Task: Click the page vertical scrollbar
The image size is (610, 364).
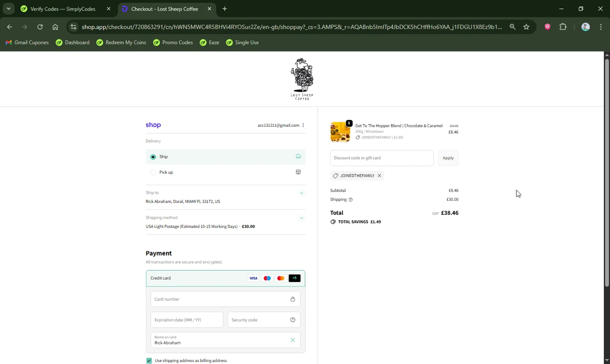Action: (x=607, y=173)
